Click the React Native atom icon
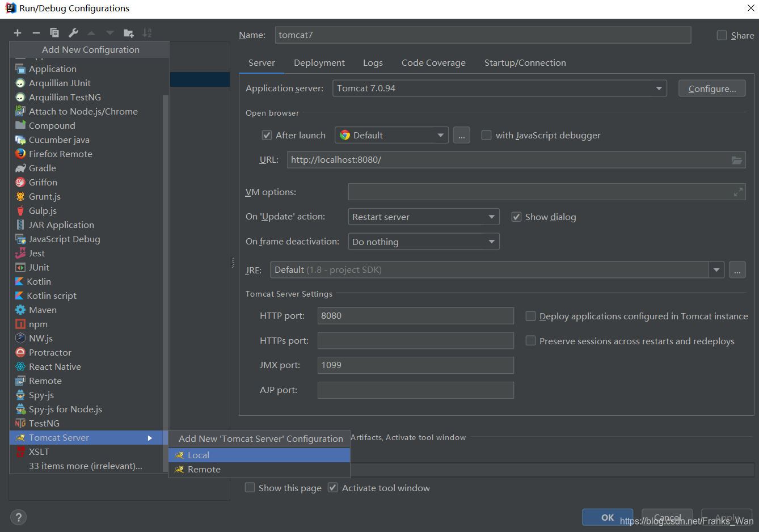The width and height of the screenshot is (759, 532). point(20,366)
